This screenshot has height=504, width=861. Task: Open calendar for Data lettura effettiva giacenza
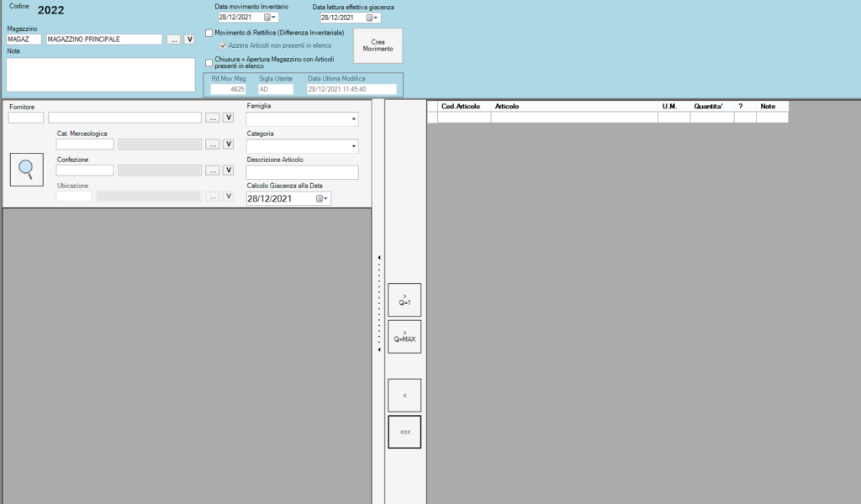coord(372,17)
